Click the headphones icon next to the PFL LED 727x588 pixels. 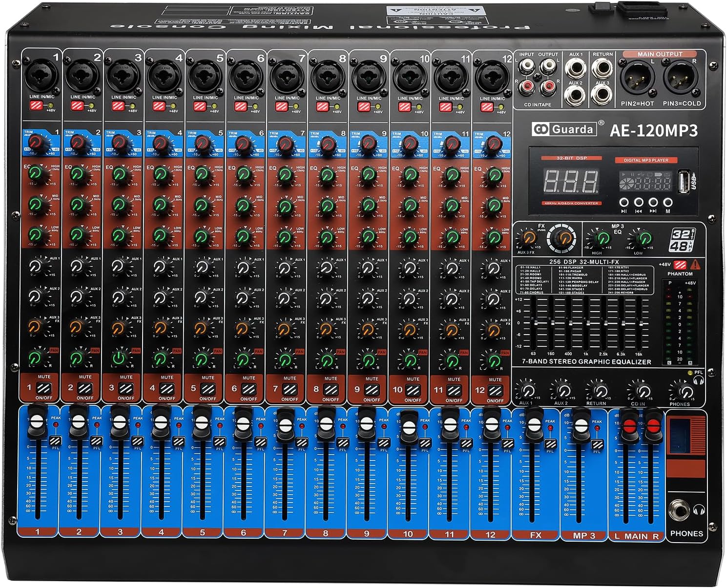coord(699,380)
